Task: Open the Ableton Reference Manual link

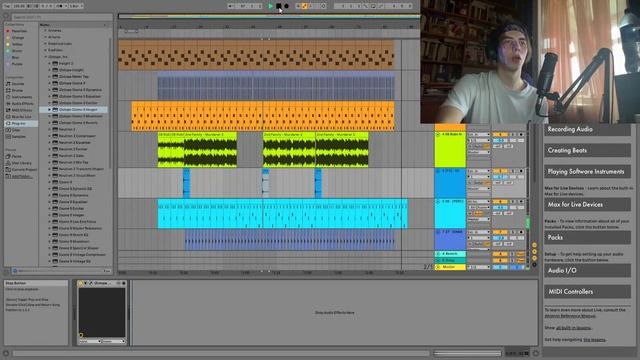Action: (x=570, y=316)
